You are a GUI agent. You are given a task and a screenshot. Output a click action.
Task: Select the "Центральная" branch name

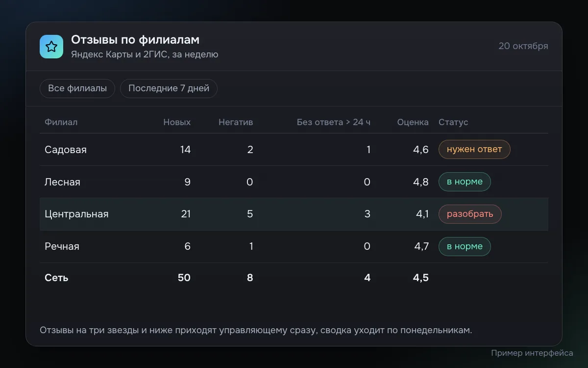coord(76,214)
